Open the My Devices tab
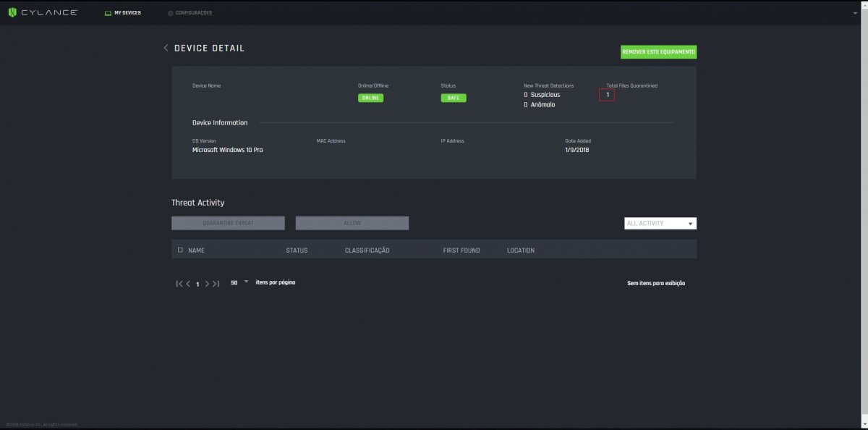Screen dimensions: 868x430 (127, 13)
